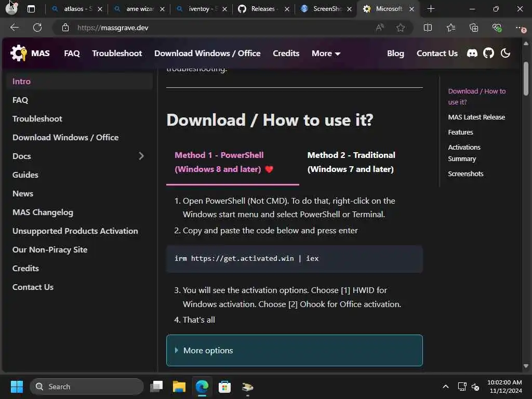This screenshot has height=399, width=532.
Task: Open Browser essentials heart icon
Action: [x=497, y=28]
